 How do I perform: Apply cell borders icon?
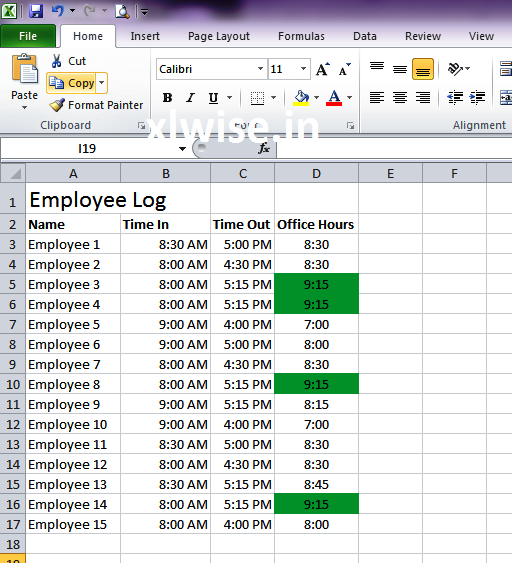[257, 98]
